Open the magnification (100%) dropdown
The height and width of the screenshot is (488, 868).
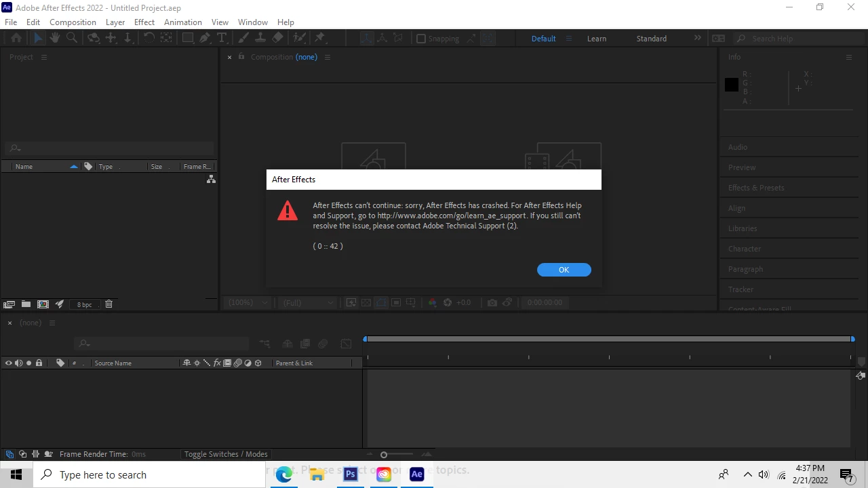pyautogui.click(x=249, y=302)
